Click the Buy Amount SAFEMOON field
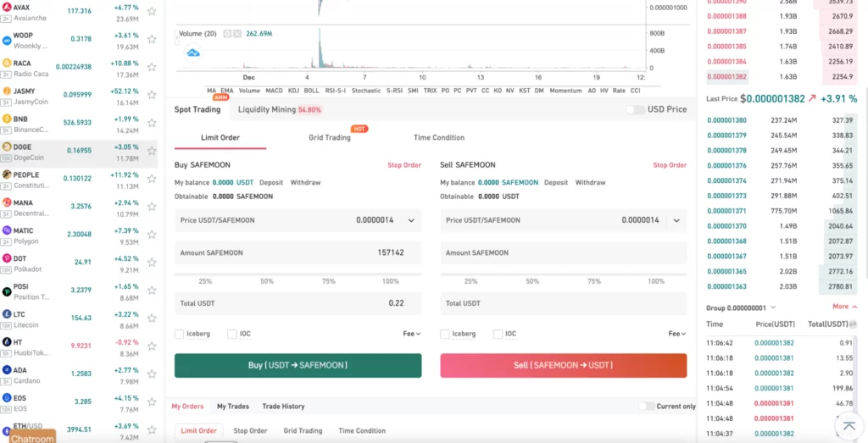Image resolution: width=868 pixels, height=443 pixels. [x=298, y=252]
